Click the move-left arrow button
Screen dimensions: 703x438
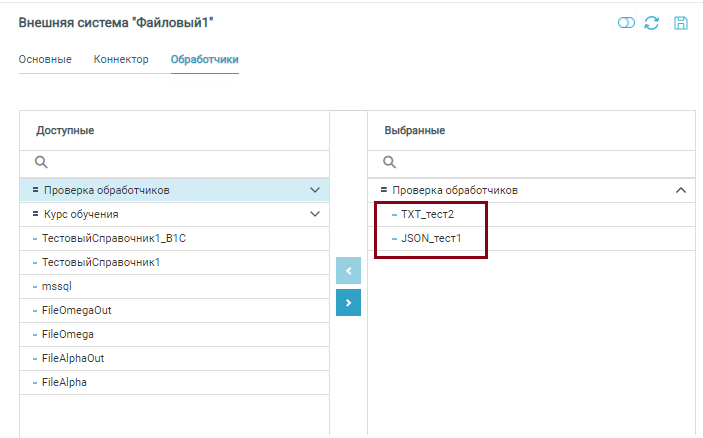[x=348, y=270]
